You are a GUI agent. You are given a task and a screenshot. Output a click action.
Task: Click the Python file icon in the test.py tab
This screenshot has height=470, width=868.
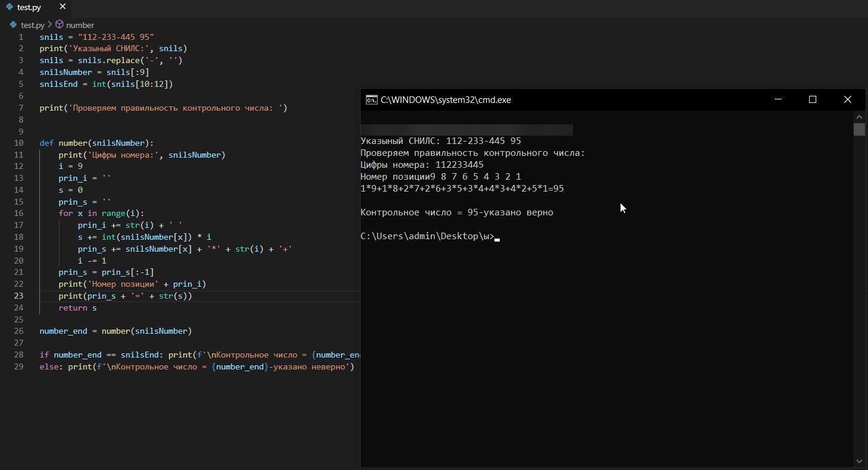(x=10, y=7)
